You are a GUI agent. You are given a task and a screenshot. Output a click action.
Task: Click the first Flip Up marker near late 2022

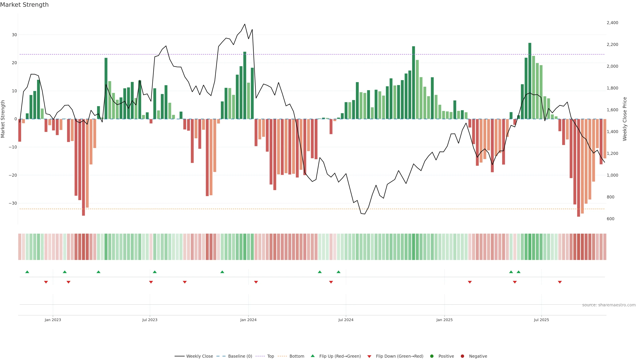[x=27, y=272]
